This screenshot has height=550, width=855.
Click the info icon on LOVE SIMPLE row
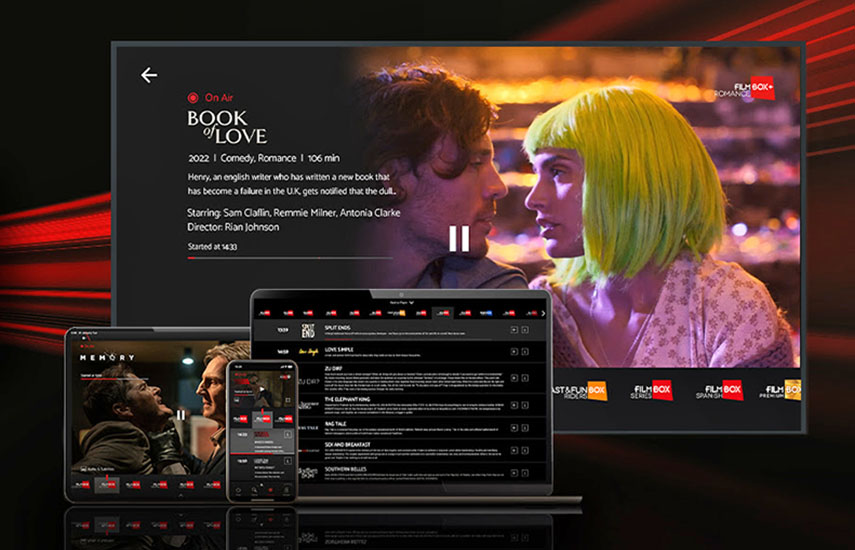[525, 352]
